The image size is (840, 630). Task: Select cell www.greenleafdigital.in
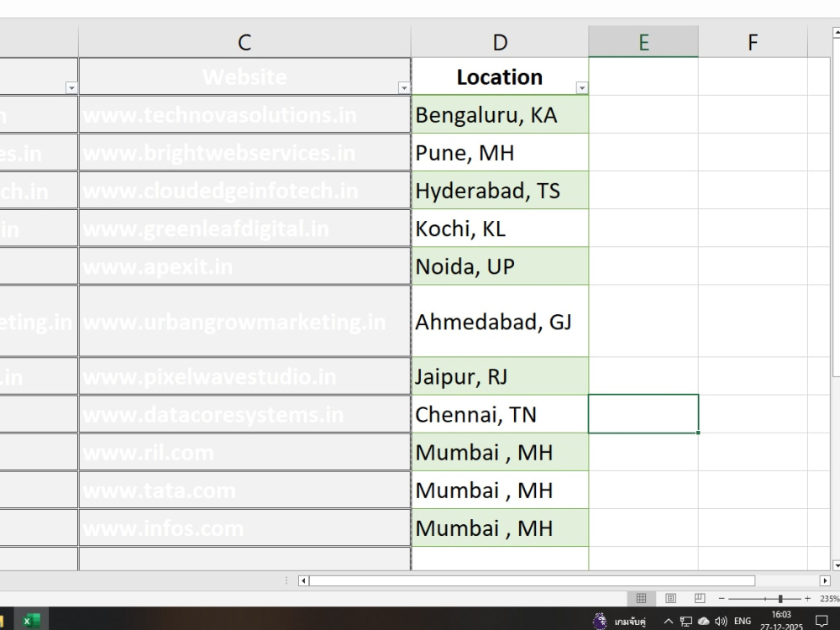tap(244, 228)
